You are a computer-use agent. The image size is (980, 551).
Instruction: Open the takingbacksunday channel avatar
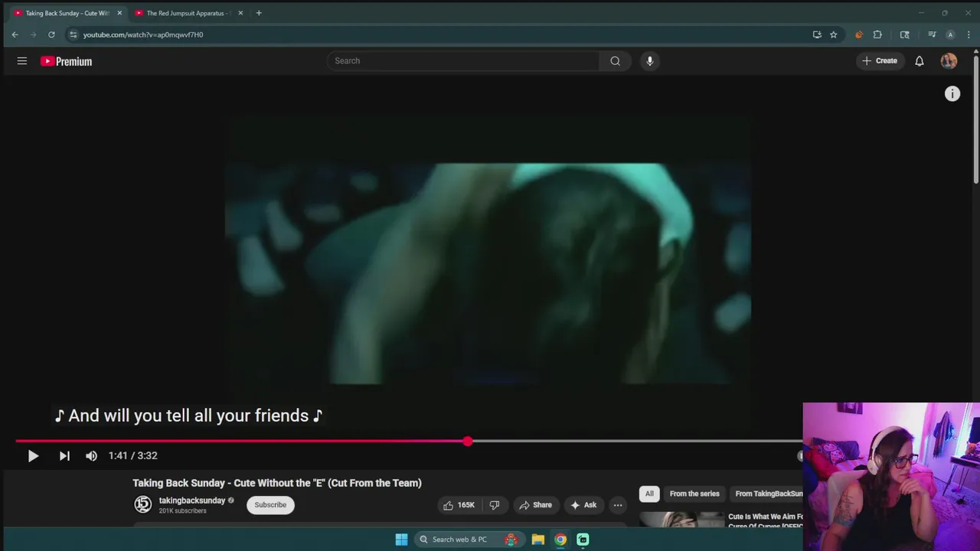[143, 504]
